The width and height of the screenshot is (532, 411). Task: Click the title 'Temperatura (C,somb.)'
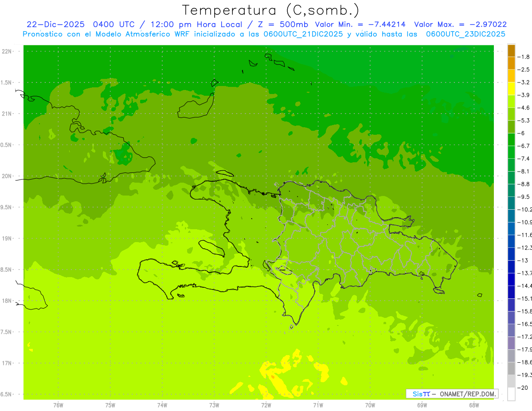coord(271,10)
